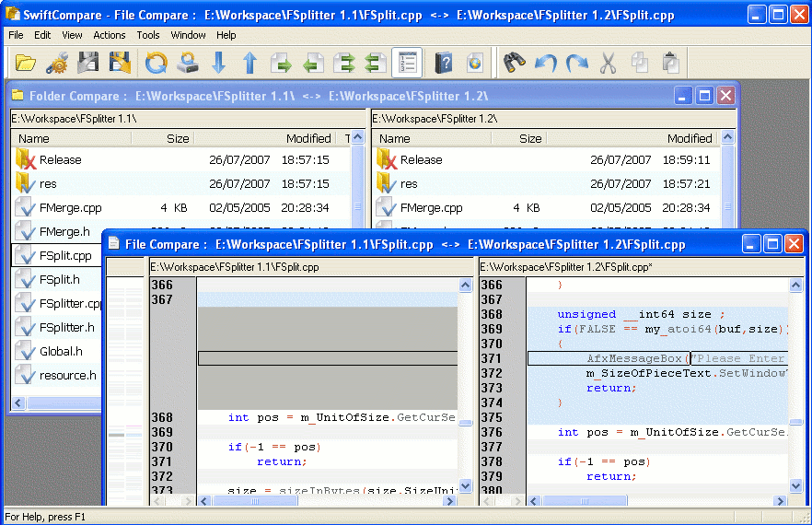
Task: Select FMerge.cpp in the left folder pane
Action: (x=181, y=208)
